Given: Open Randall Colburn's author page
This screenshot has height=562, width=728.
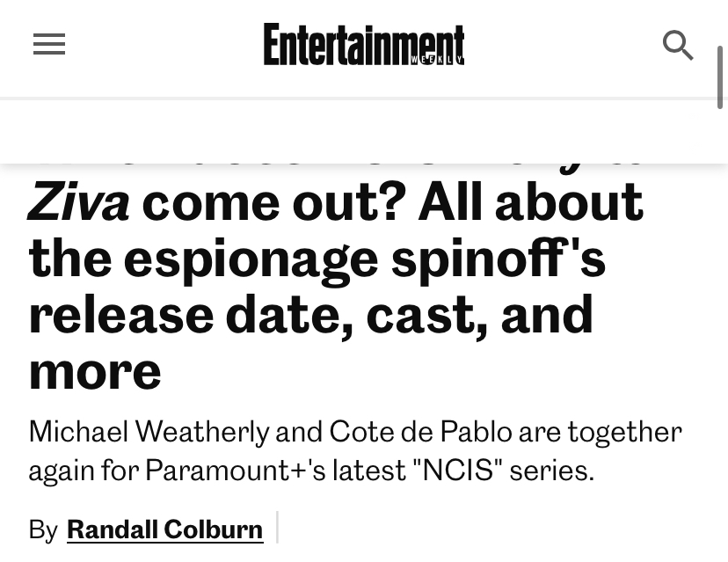Looking at the screenshot, I should pyautogui.click(x=164, y=529).
